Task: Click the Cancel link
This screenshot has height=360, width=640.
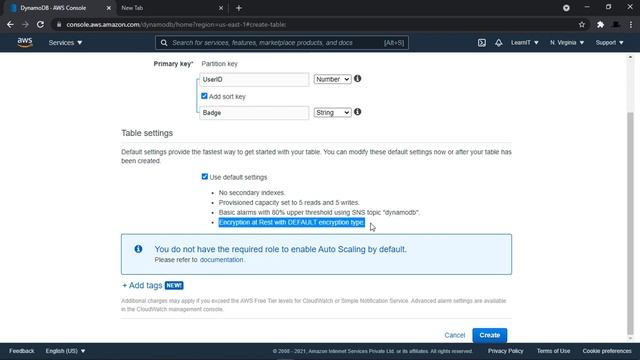Action: tap(454, 335)
